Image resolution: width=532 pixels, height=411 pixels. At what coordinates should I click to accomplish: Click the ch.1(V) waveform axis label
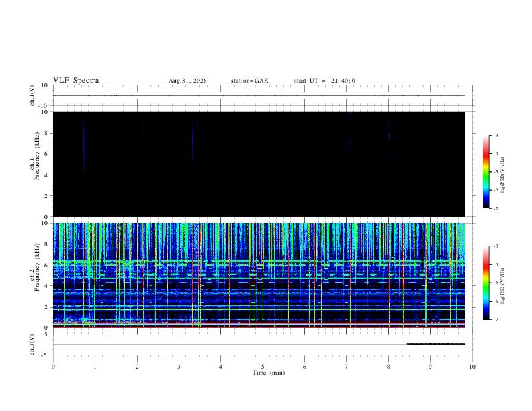coord(32,95)
